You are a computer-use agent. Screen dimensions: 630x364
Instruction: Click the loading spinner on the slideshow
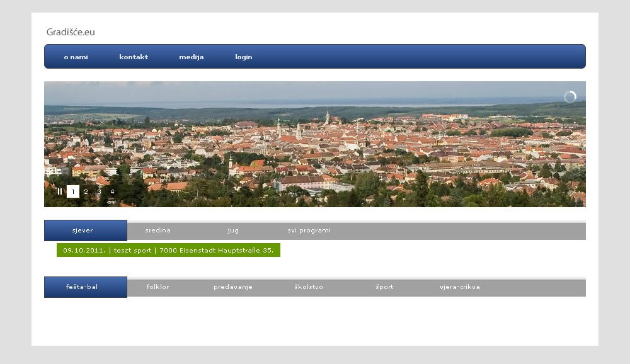tap(570, 97)
